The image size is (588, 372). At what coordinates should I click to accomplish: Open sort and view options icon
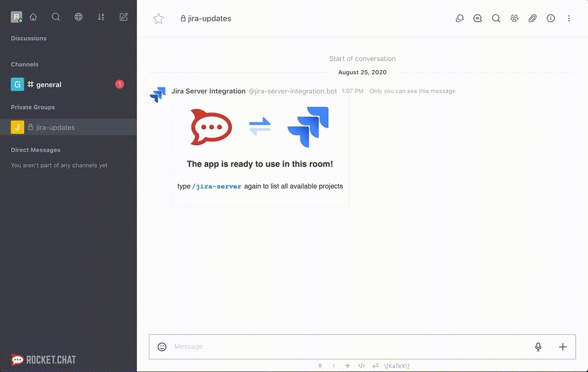101,16
